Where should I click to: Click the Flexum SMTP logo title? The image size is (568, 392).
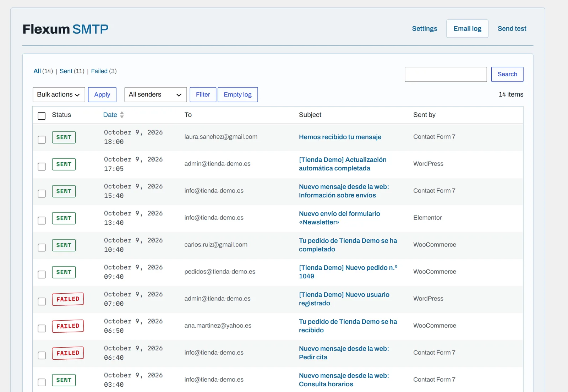pyautogui.click(x=65, y=29)
